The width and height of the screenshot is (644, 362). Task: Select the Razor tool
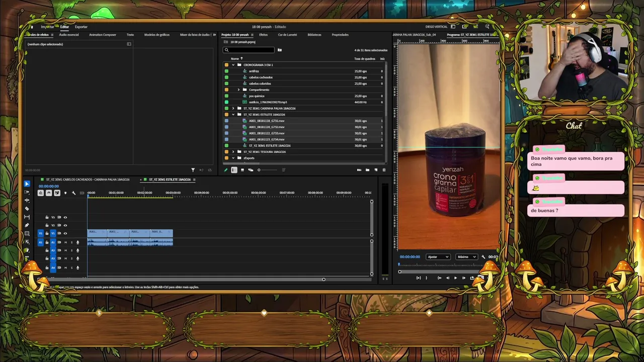tap(27, 209)
